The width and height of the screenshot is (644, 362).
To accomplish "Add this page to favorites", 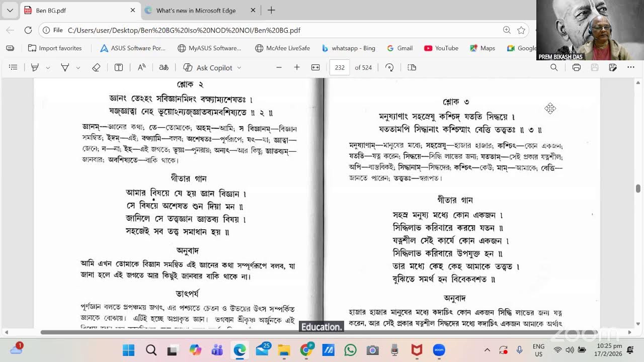I will 521,30.
